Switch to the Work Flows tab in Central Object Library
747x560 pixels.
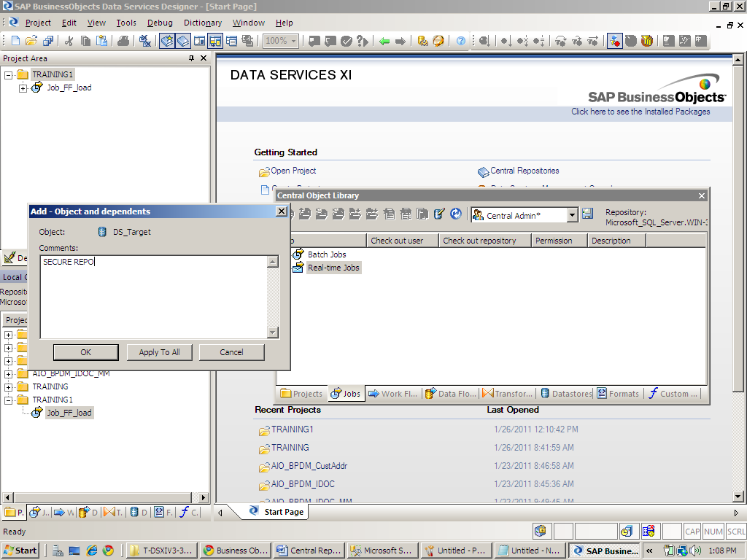pos(393,394)
